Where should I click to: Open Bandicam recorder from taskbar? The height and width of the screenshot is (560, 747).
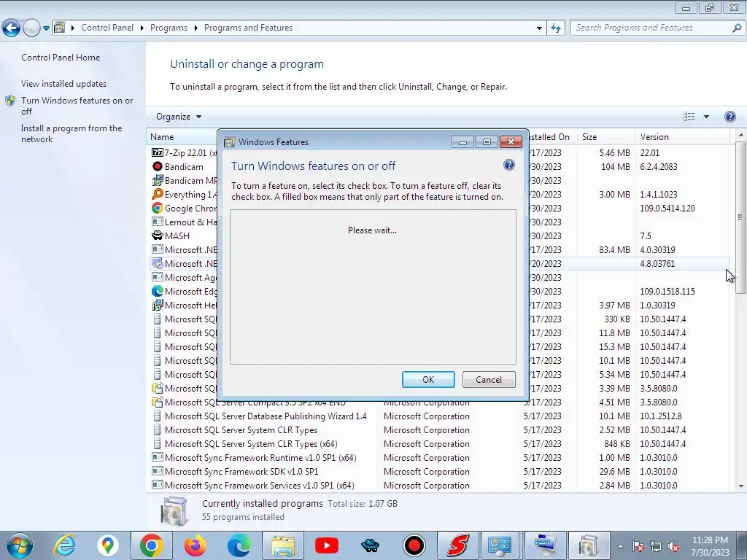(414, 545)
